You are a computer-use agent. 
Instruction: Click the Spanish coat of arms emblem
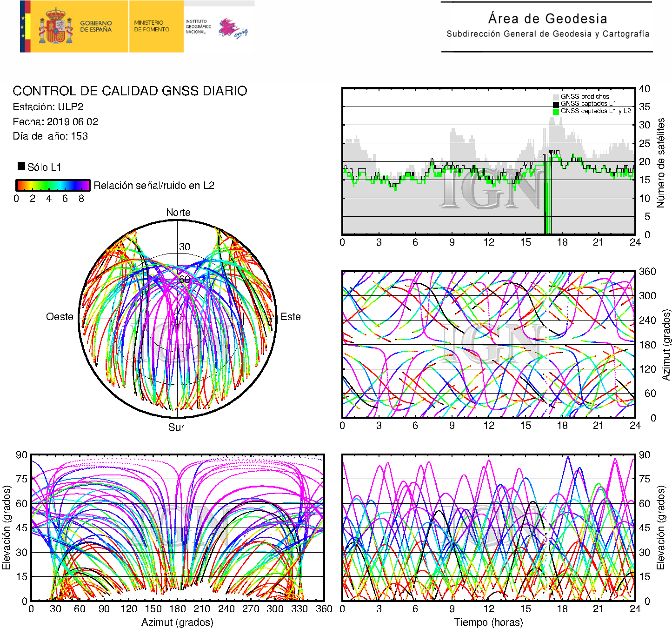click(55, 27)
